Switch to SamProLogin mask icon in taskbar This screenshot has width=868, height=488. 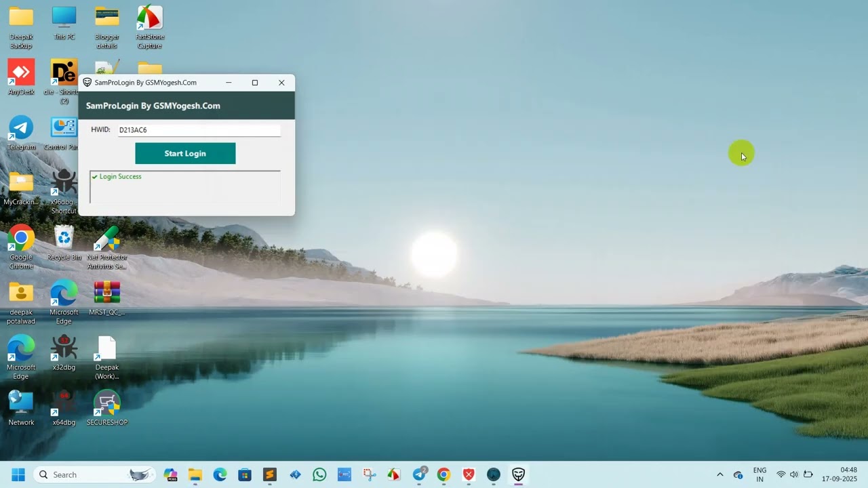tap(518, 474)
